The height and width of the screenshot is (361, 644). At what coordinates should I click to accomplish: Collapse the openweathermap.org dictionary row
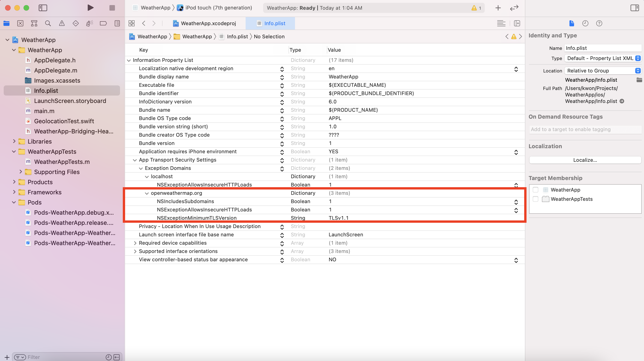tap(147, 193)
